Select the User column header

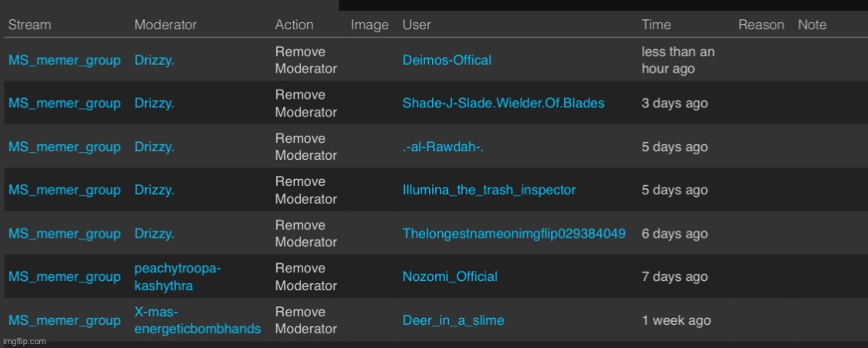coord(417,25)
